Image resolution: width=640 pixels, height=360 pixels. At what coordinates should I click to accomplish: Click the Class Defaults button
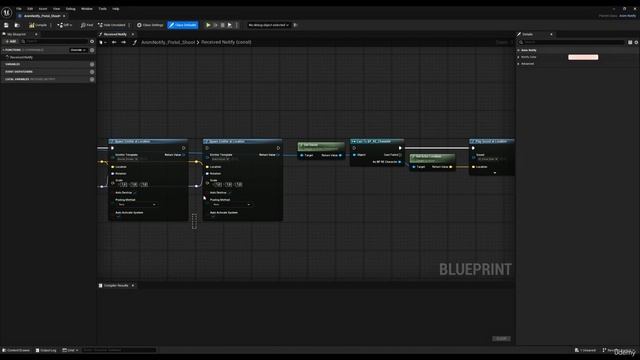182,25
